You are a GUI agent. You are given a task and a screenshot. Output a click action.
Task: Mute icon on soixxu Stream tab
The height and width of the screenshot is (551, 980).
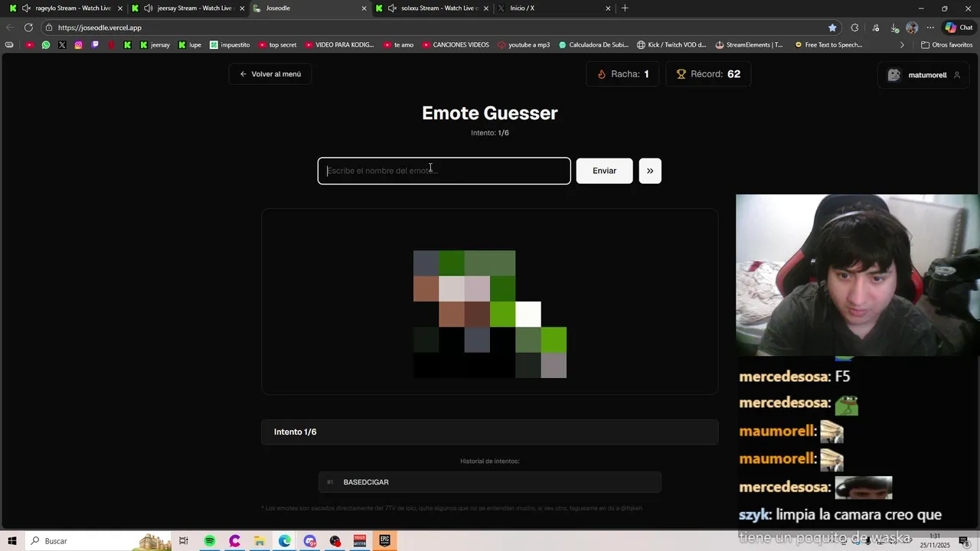(x=393, y=8)
